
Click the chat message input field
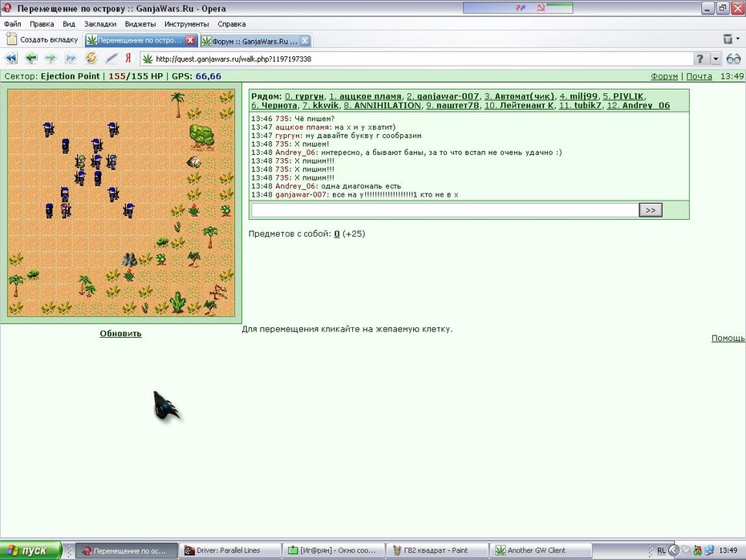444,210
